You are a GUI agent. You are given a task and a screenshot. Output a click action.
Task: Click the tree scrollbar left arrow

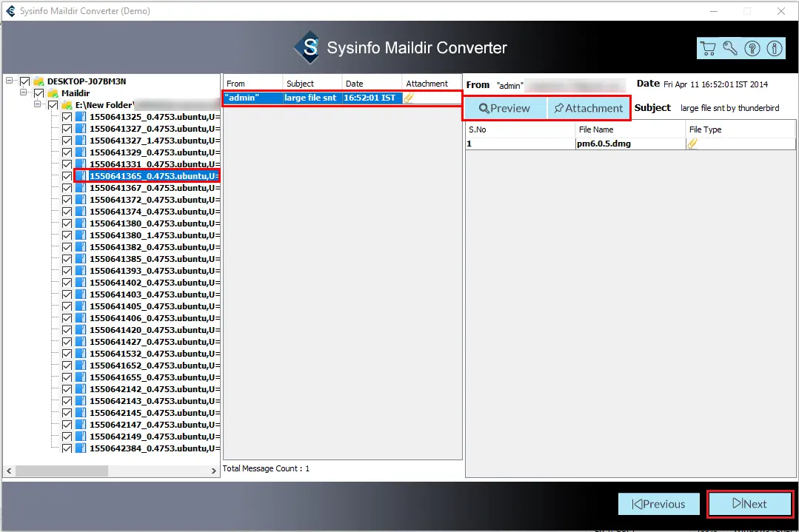[x=9, y=471]
